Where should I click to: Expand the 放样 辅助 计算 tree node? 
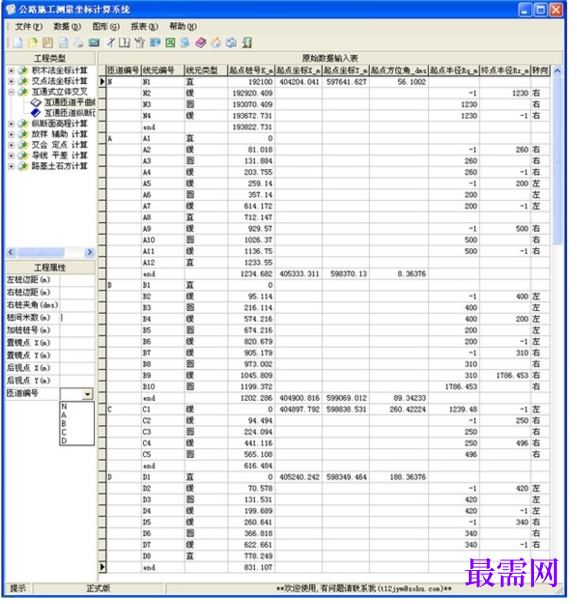coord(11,134)
